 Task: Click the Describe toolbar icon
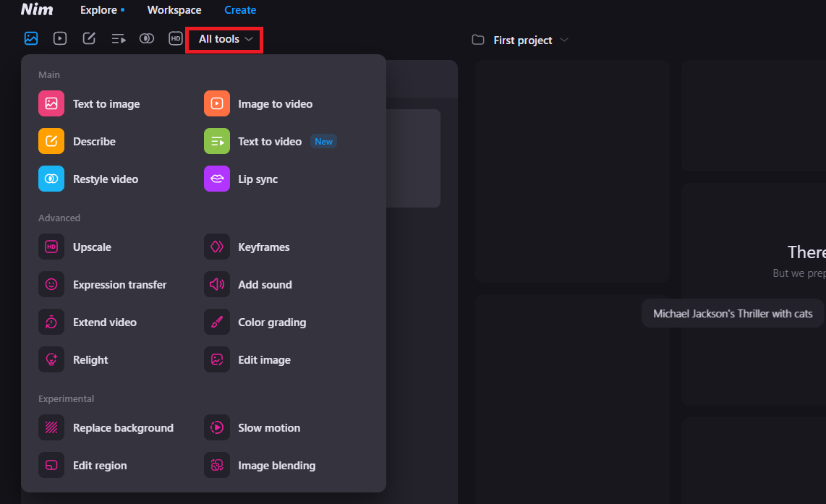[x=89, y=38]
